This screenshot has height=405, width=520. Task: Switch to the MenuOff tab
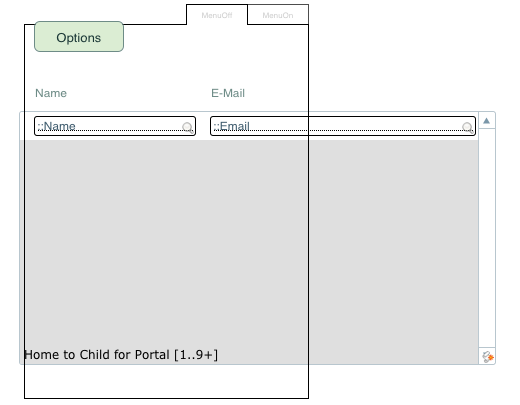point(217,15)
